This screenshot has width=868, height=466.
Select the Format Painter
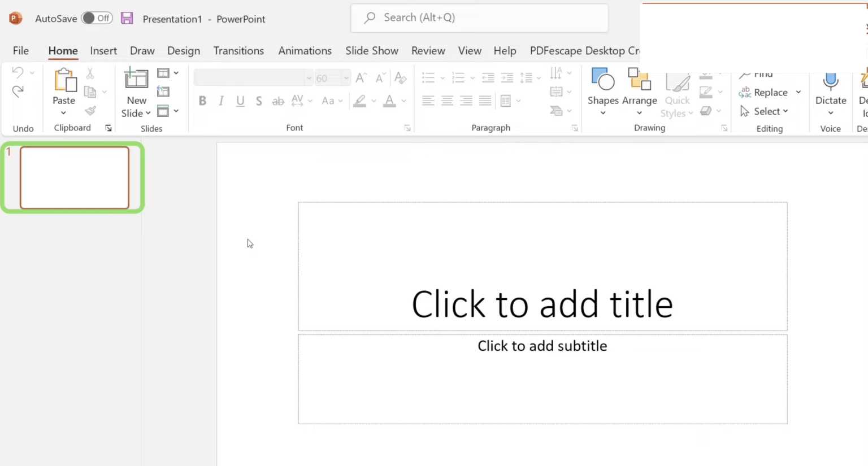pos(90,111)
